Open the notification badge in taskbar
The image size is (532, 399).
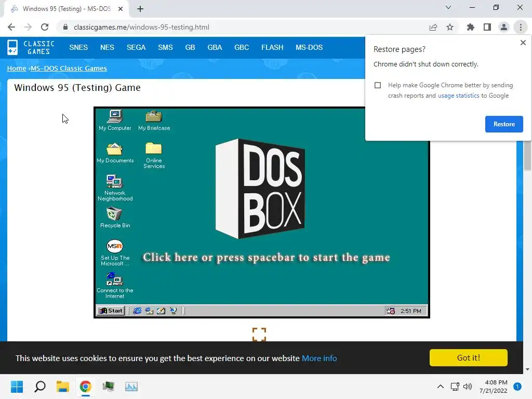tap(517, 386)
